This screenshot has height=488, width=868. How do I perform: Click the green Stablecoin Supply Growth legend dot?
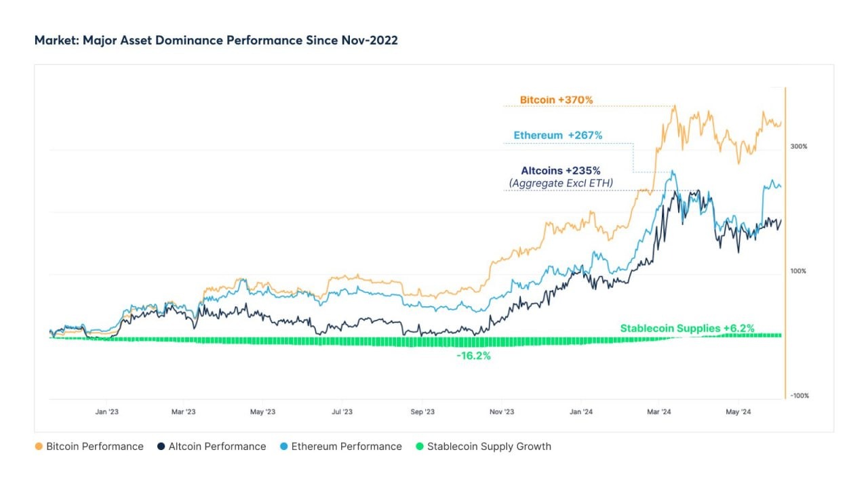pyautogui.click(x=420, y=447)
